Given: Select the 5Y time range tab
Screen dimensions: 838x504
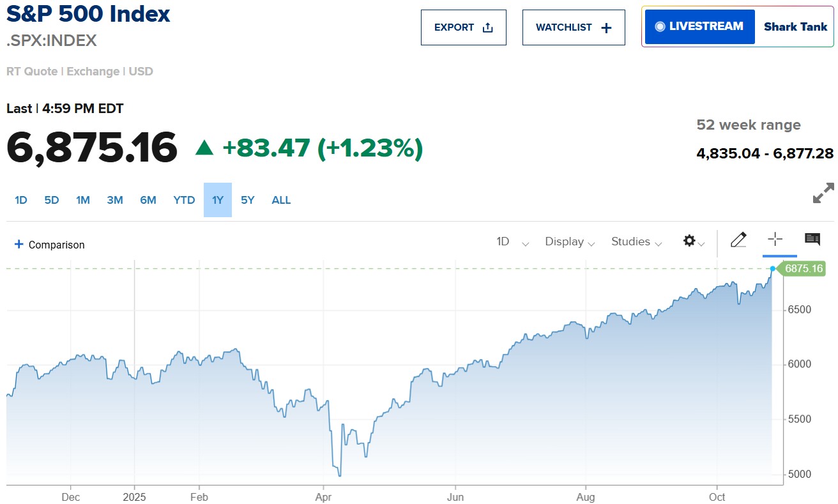Looking at the screenshot, I should coord(248,200).
